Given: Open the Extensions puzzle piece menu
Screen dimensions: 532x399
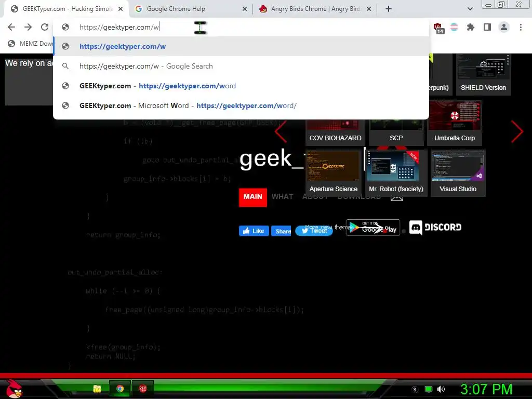Looking at the screenshot, I should [471, 27].
